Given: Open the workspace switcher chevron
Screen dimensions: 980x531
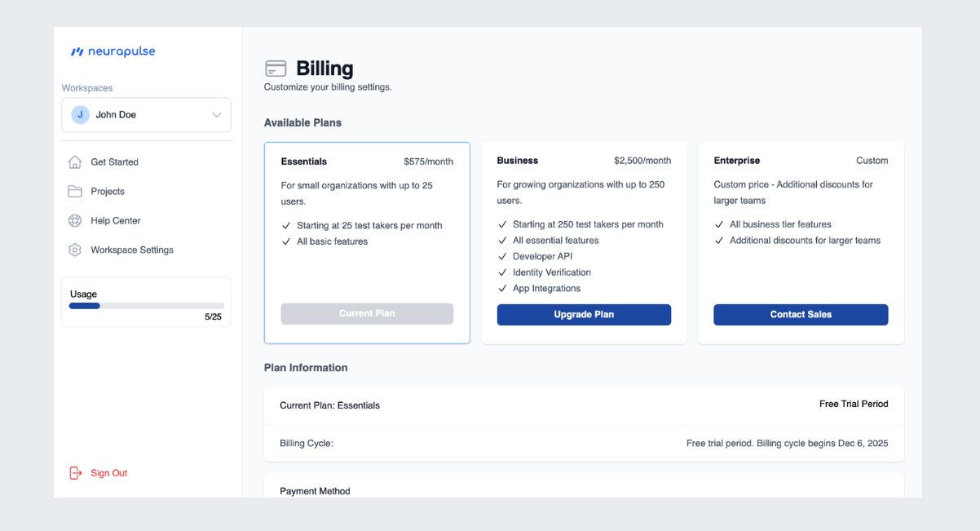Looking at the screenshot, I should [x=217, y=114].
